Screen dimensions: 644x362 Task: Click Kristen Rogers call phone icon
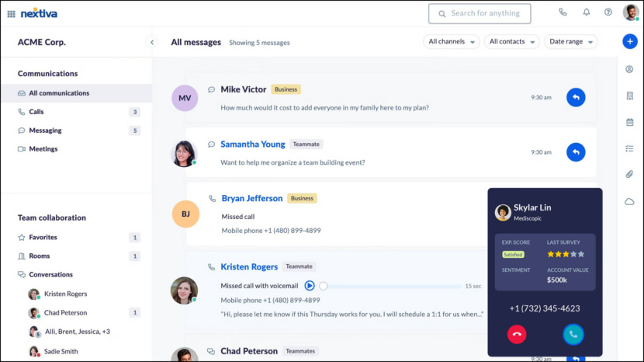211,267
